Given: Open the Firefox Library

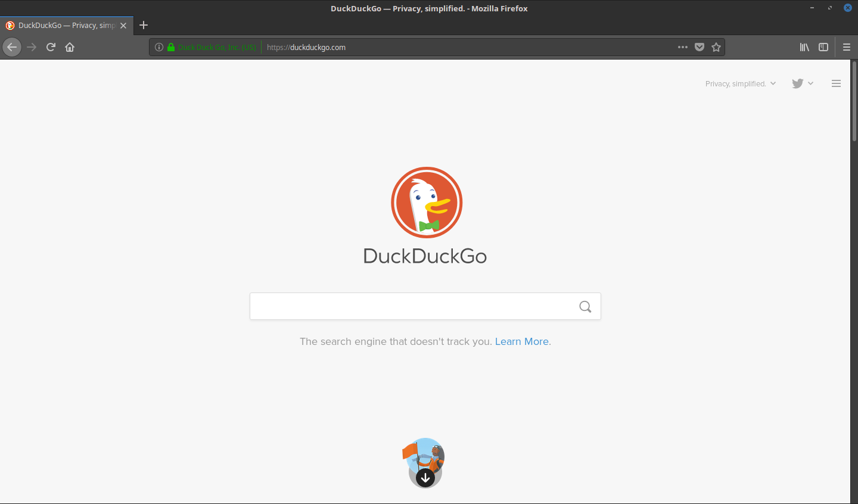Looking at the screenshot, I should 804,47.
